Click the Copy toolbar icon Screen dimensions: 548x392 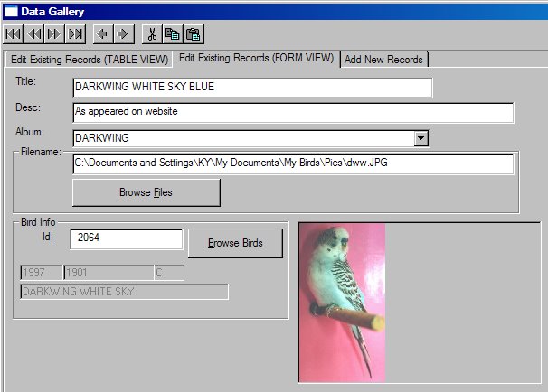pyautogui.click(x=173, y=33)
